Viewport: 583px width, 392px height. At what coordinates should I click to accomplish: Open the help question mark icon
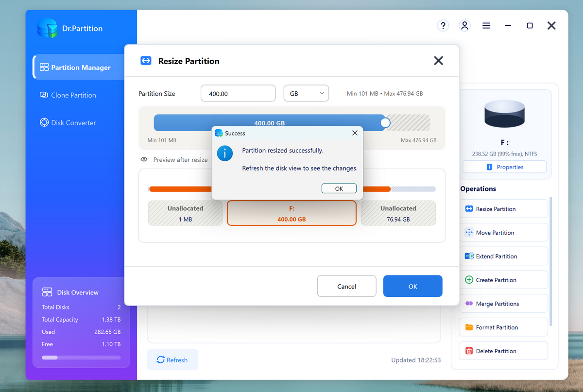click(443, 25)
